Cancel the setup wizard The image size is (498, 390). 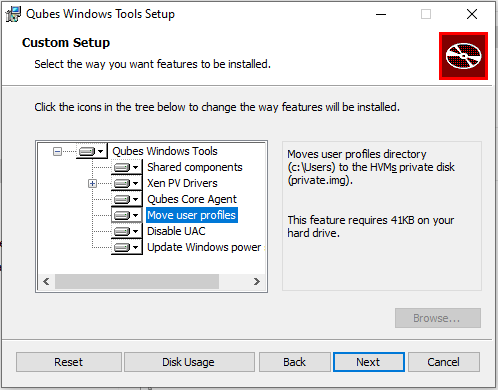[444, 362]
